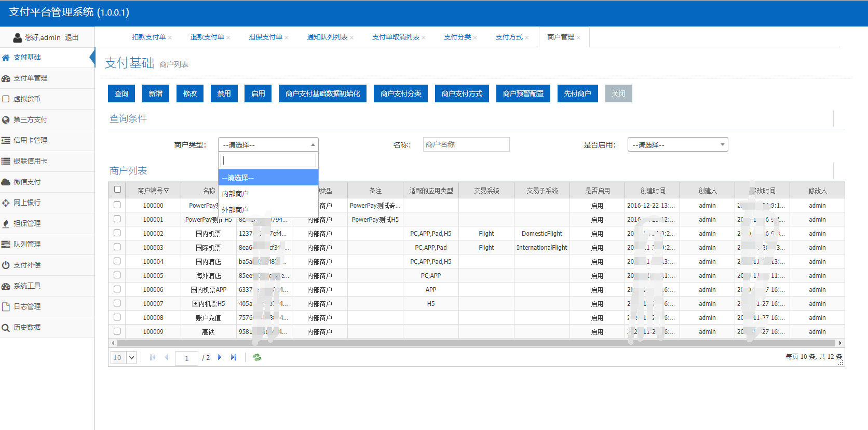
Task: Check the row for merchant 100001
Action: (117, 219)
